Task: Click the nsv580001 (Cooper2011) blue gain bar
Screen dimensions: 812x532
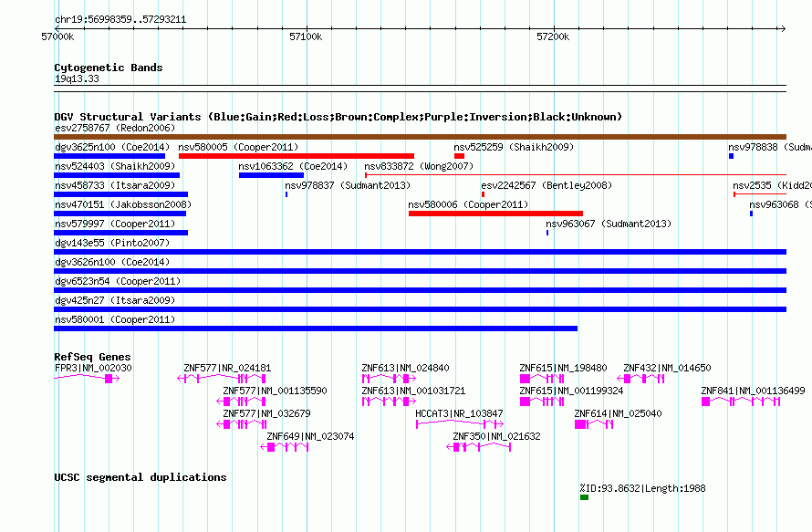Action: 316,329
